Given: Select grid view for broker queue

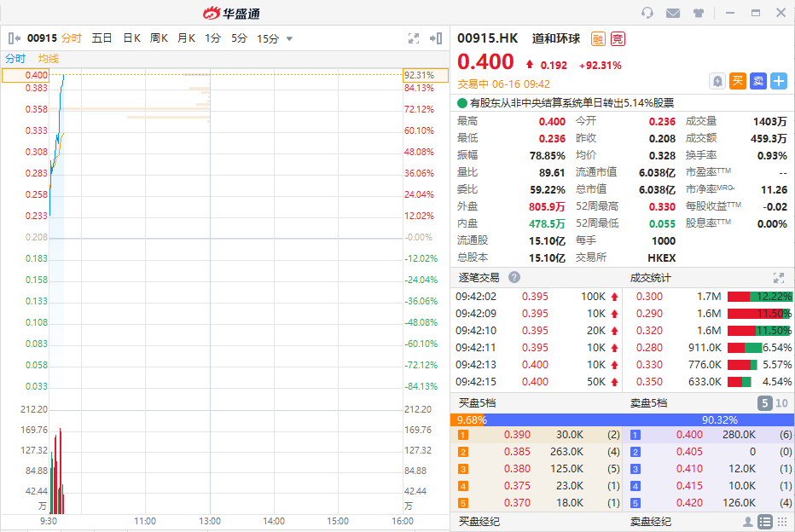Looking at the screenshot, I should coord(782,522).
